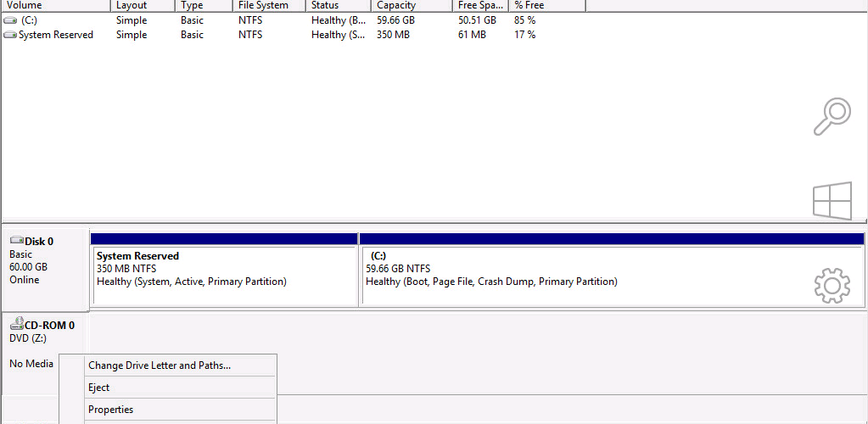This screenshot has width=868, height=424.
Task: Click the 350 MB NTFS partition text
Action: [x=126, y=269]
